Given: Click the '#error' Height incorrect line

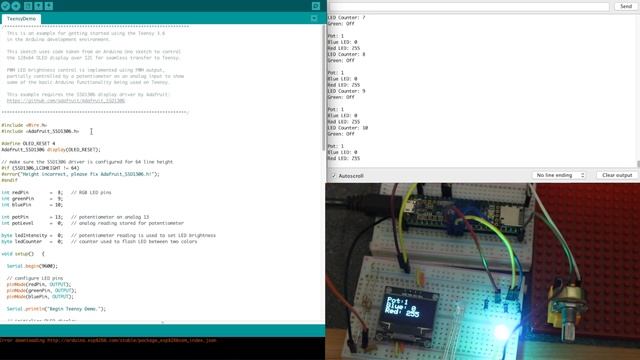Looking at the screenshot, I should coord(80,174).
